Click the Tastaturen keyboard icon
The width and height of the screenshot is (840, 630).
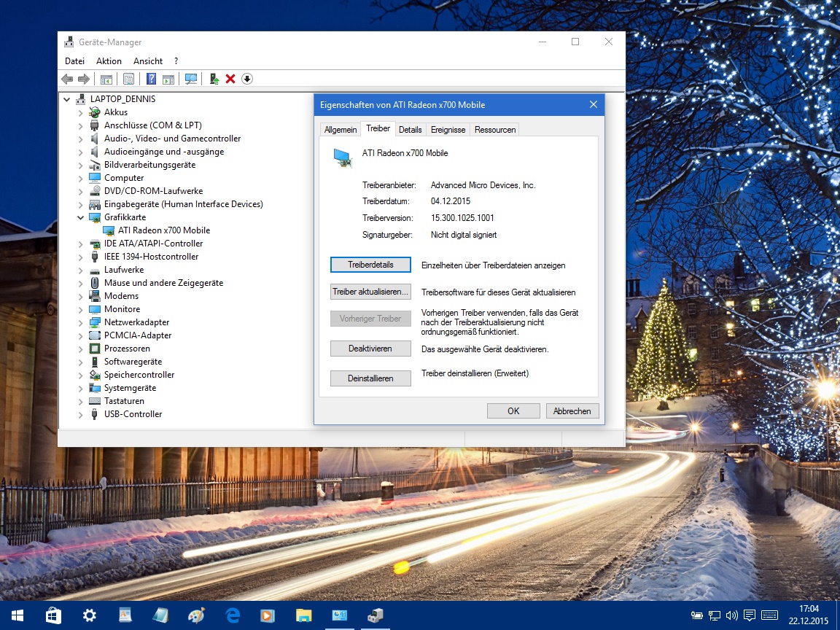coord(95,401)
